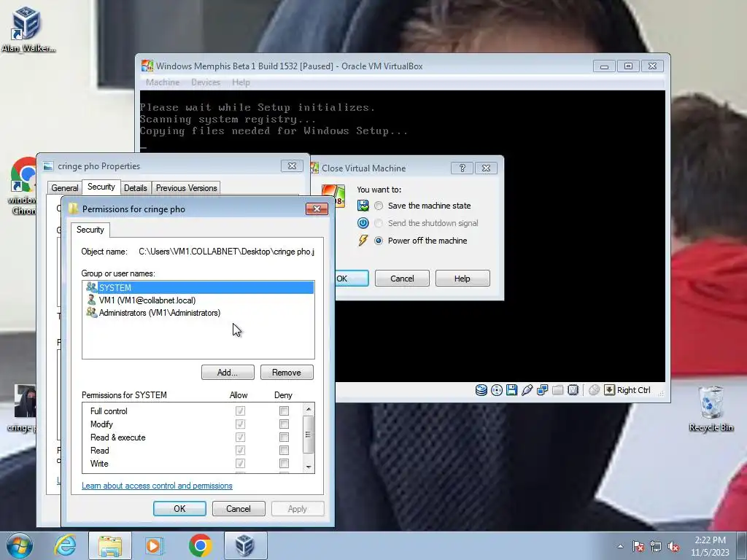747x560 pixels.
Task: Click the lightning bolt Power off icon
Action: (363, 240)
